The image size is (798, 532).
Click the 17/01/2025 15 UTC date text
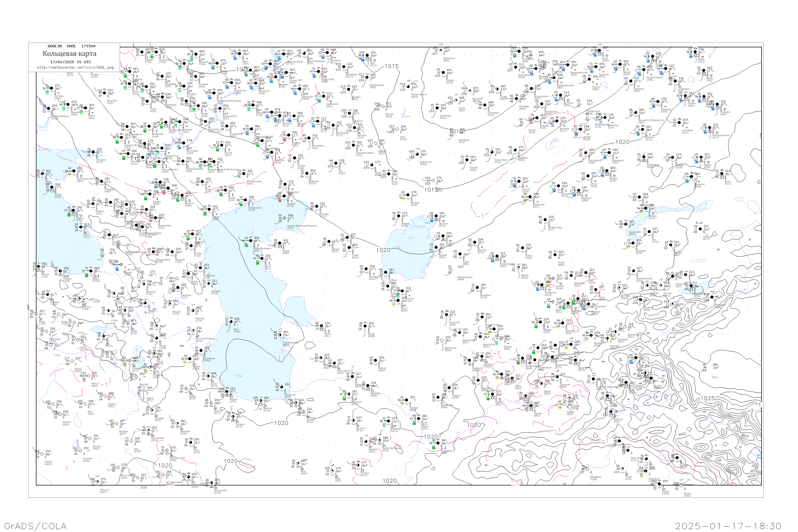70,62
